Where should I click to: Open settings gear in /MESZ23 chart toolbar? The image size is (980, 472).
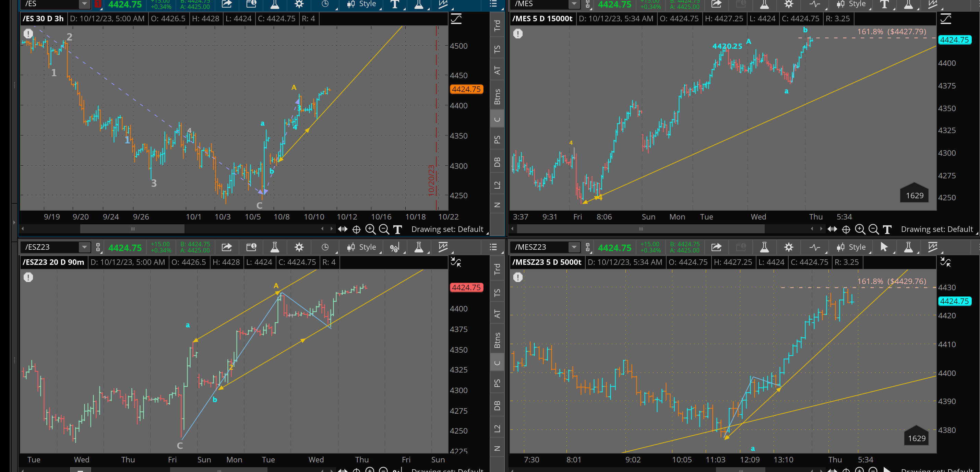coord(789,247)
